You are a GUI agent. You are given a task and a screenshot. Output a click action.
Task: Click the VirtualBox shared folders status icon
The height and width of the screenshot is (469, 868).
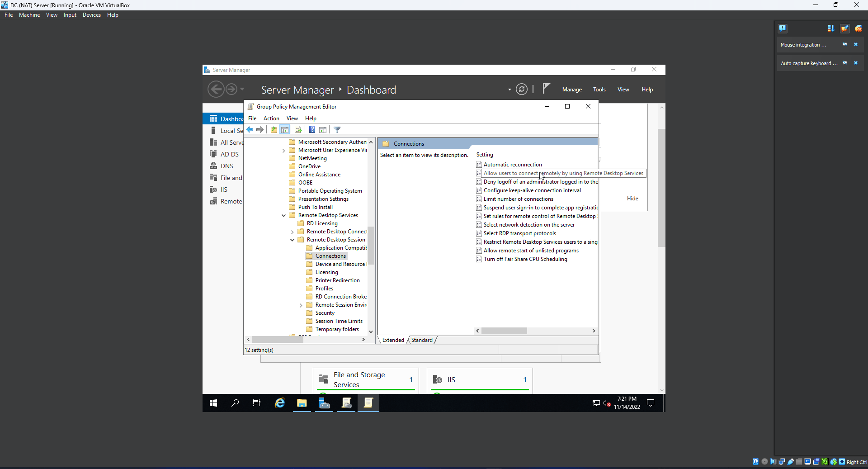[799, 462]
